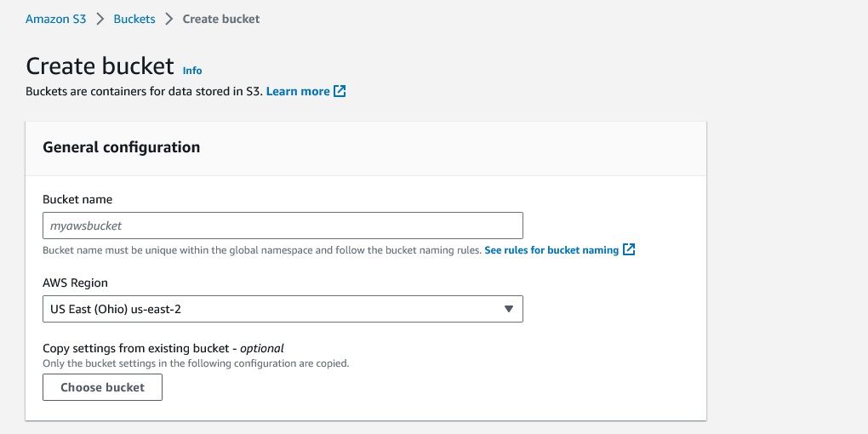This screenshot has height=434, width=868.
Task: Click the AWS Region dropdown arrow
Action: coord(509,309)
